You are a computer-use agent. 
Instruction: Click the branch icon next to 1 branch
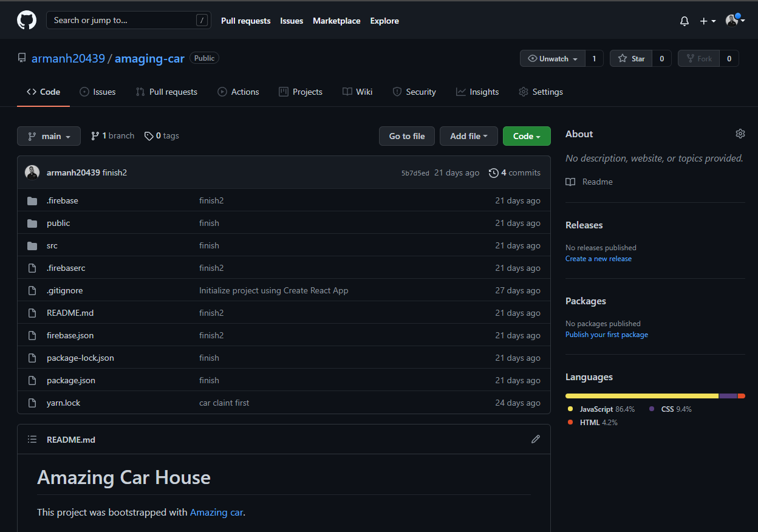95,136
